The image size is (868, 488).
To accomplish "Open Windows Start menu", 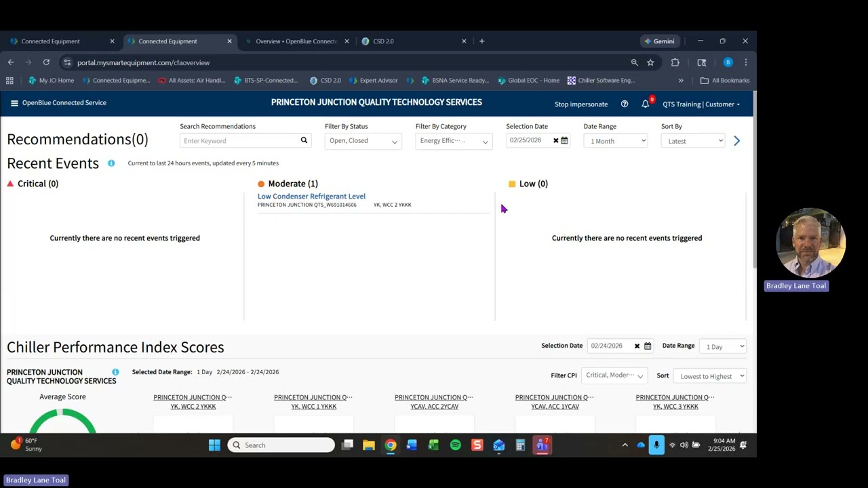I will (214, 445).
